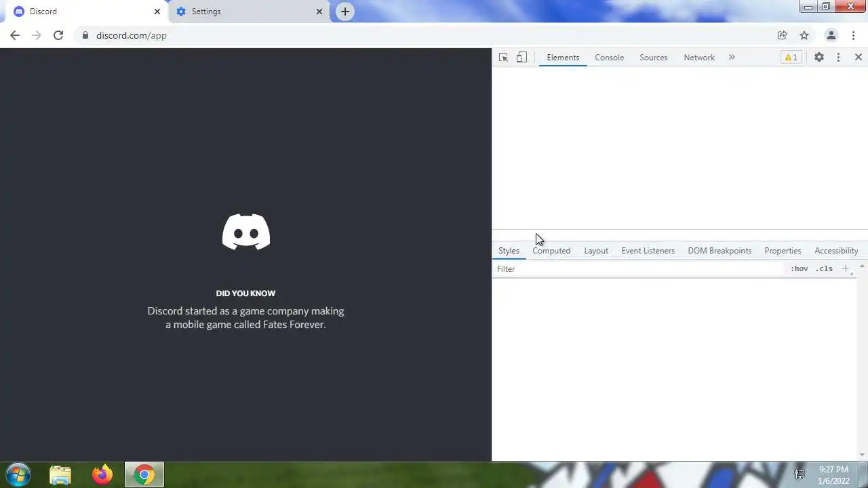Select the inspect element picker tool
The height and width of the screenshot is (488, 868).
click(503, 58)
